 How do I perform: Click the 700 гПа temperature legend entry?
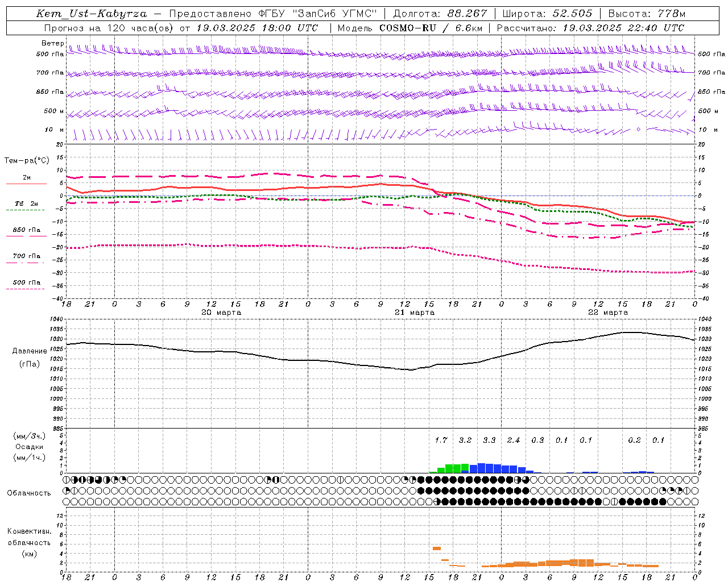tap(27, 256)
